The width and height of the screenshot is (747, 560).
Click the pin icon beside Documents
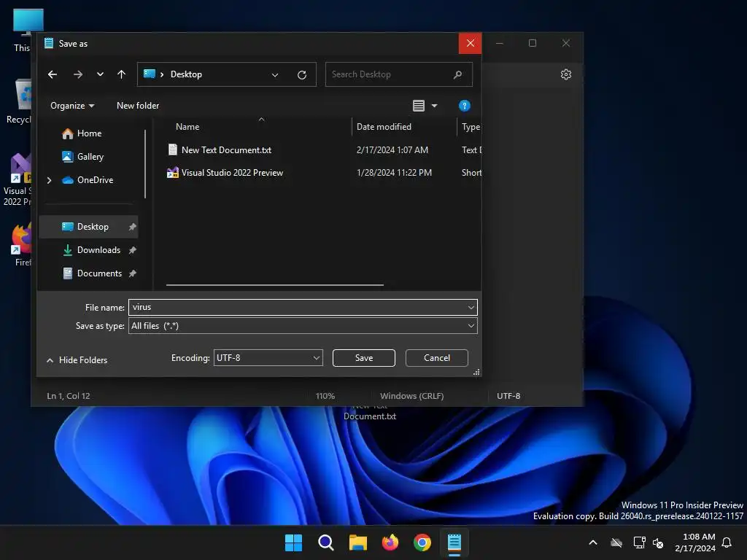coord(133,273)
